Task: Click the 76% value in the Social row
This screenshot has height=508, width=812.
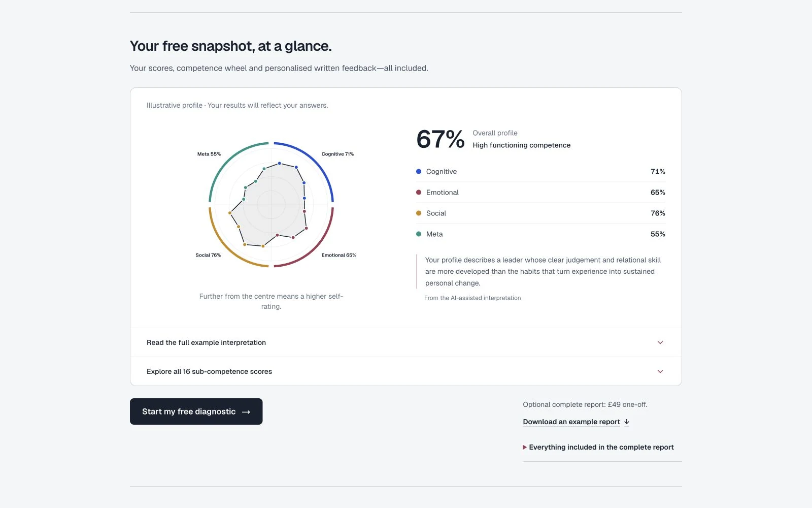Action: point(658,213)
